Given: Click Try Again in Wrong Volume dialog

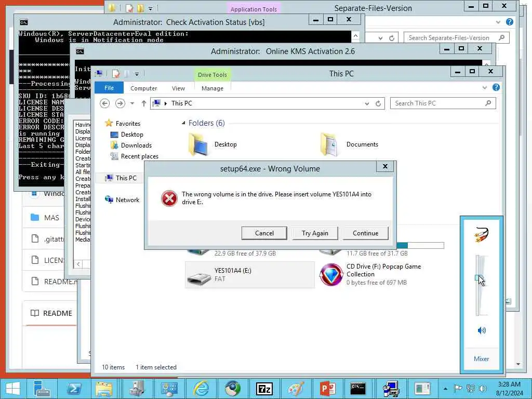Looking at the screenshot, I should [315, 233].
